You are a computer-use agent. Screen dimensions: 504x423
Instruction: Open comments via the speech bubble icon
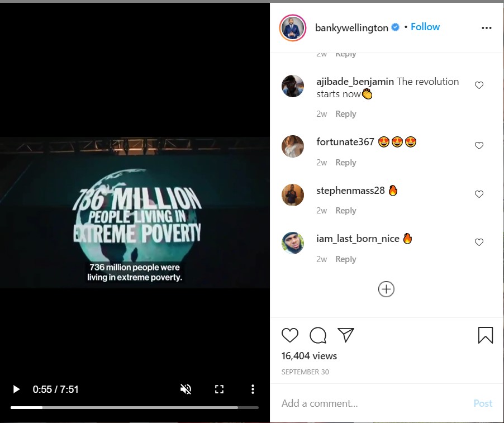(x=318, y=335)
